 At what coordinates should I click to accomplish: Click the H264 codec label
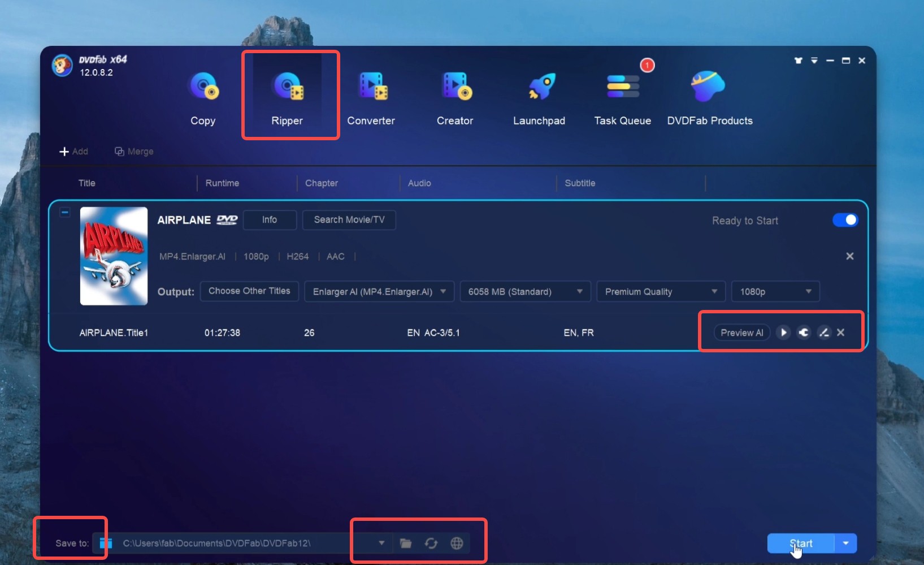[298, 256]
